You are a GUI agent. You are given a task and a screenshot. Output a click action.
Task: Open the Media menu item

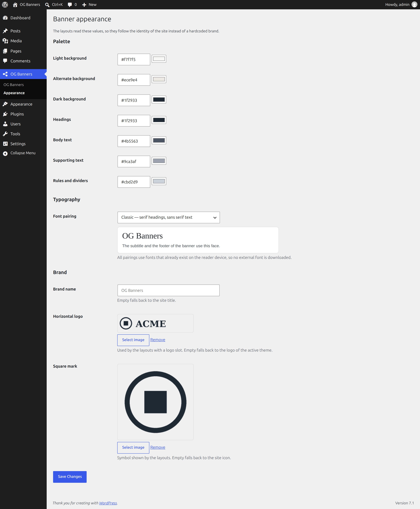23,41
